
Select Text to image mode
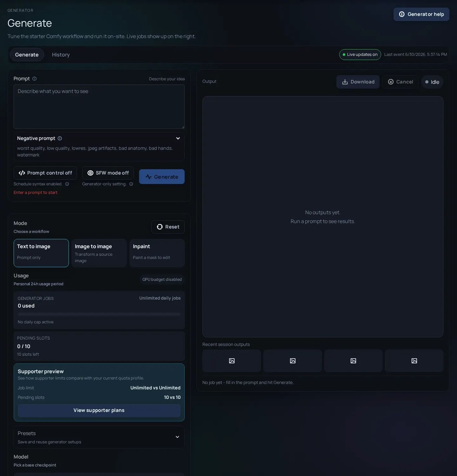click(41, 253)
